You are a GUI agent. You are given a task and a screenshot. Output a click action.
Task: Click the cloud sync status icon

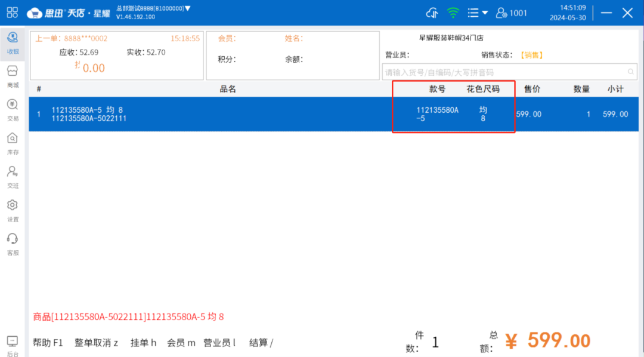click(432, 12)
